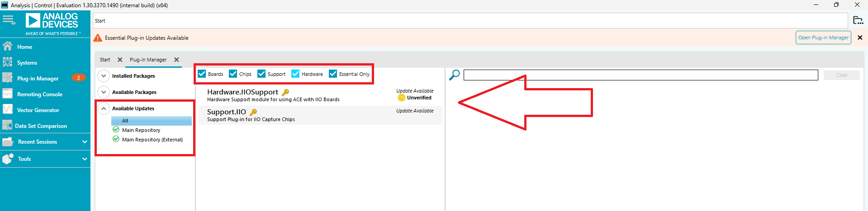Dismiss the plug-in updates notification bar
868x211 pixels.
coord(860,38)
